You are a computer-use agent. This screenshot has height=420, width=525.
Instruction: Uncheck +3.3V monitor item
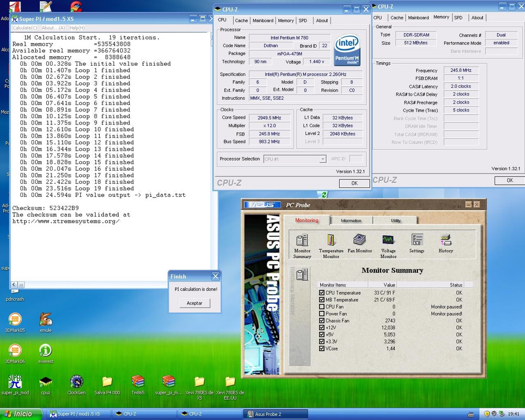[322, 342]
